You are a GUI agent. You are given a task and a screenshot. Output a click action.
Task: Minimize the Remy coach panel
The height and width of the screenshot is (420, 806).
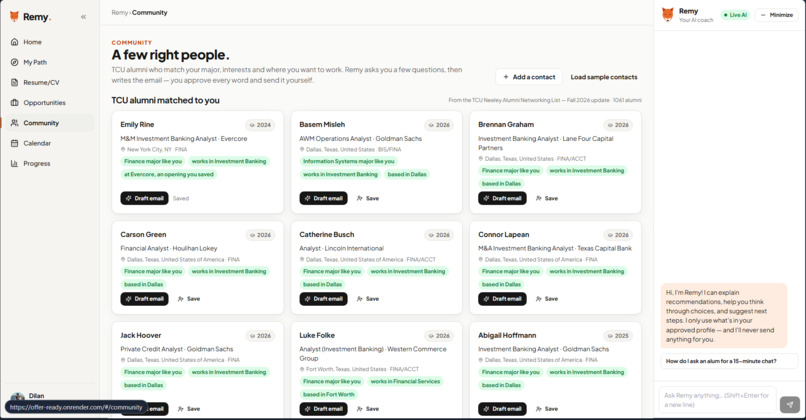tap(777, 15)
